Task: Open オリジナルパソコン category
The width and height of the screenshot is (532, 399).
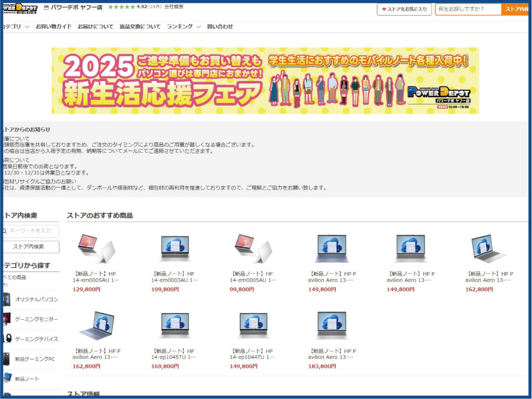Action: click(36, 300)
